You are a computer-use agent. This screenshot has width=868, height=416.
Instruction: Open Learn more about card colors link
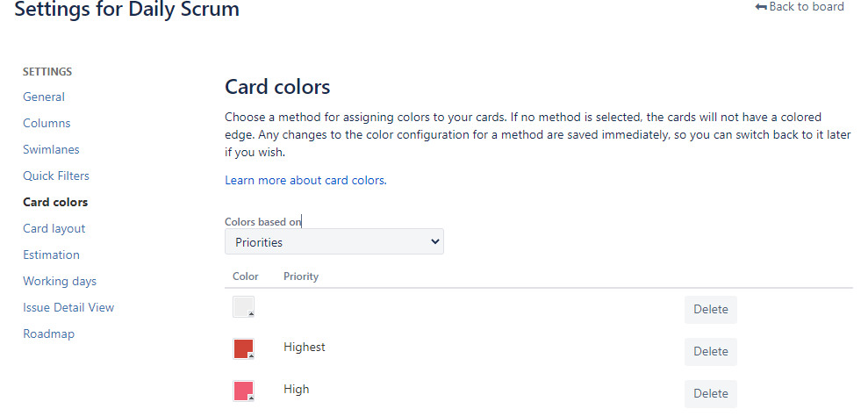[x=305, y=180]
